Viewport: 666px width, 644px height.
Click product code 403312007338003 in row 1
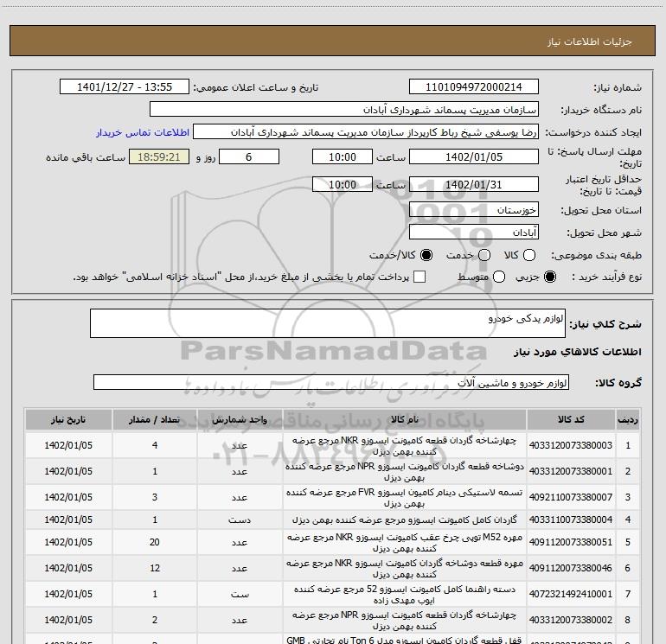point(571,445)
